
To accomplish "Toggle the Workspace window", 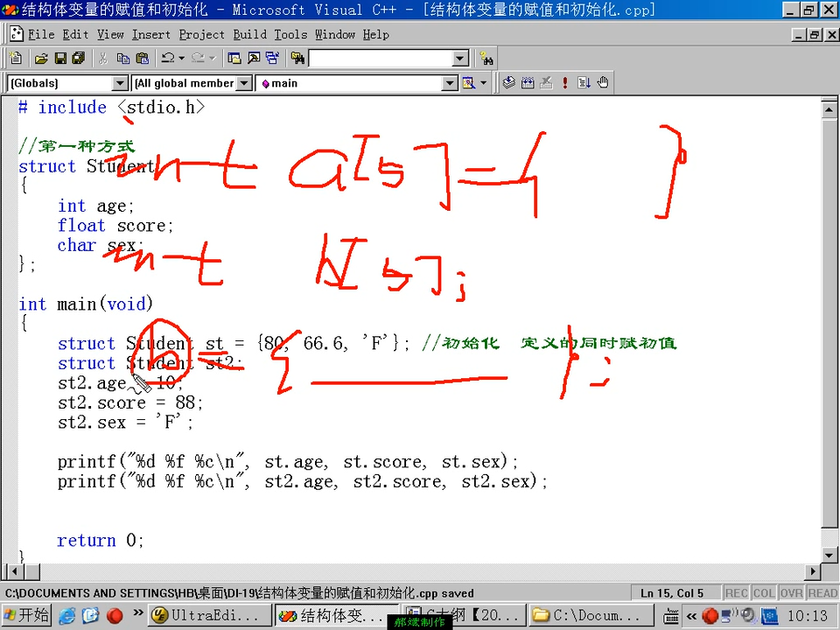I will pyautogui.click(x=234, y=58).
